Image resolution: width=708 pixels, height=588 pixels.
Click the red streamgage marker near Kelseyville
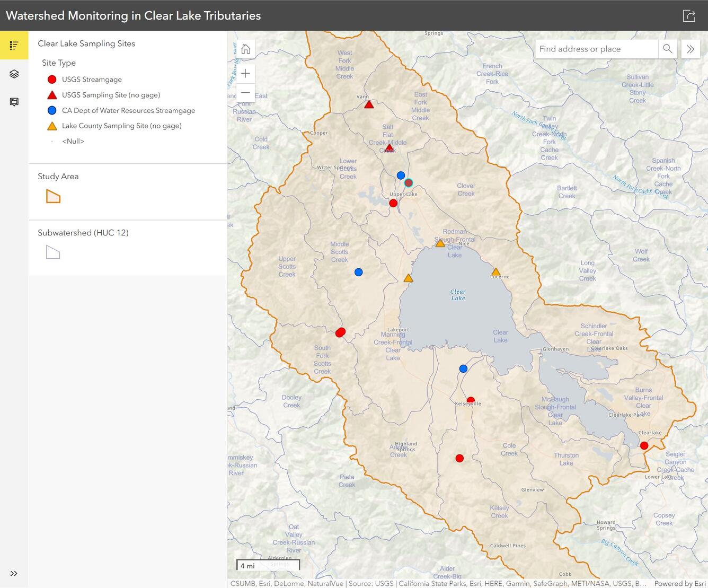[470, 400]
